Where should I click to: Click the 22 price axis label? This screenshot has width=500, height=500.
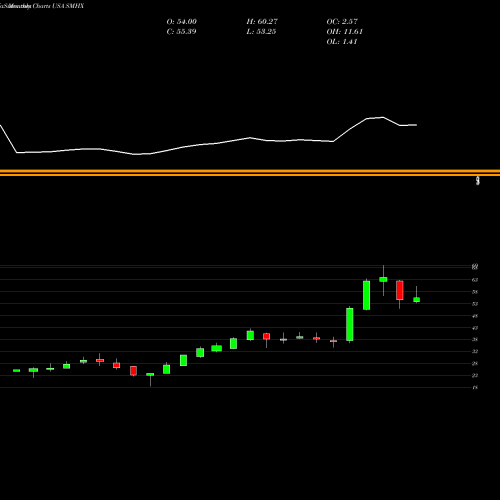click(x=475, y=376)
